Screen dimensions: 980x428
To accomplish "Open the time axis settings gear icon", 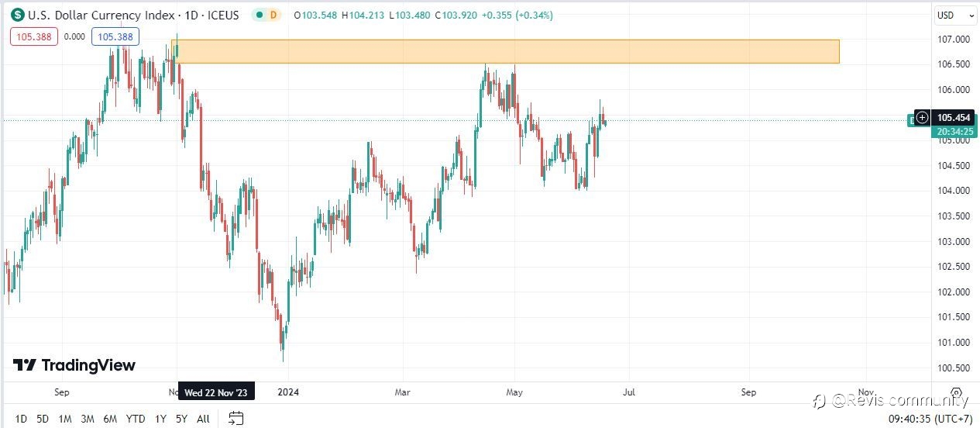I will 957,392.
